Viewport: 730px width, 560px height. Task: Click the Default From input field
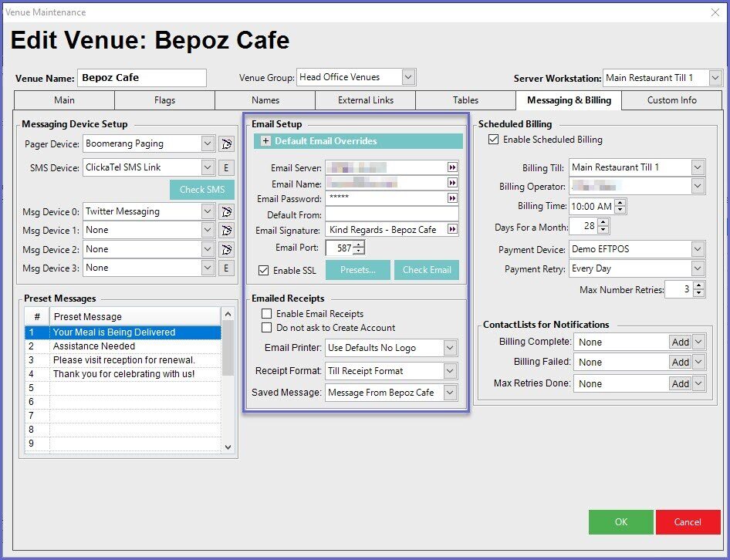tap(391, 214)
